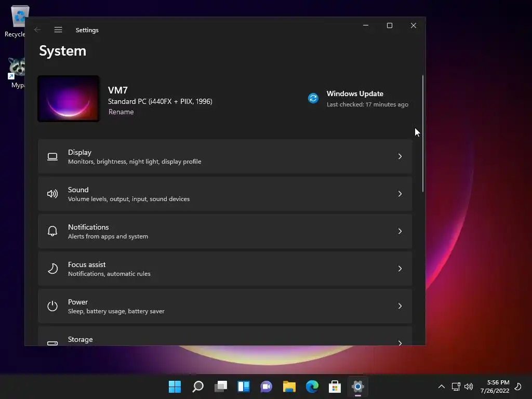Expand the Notifications settings chevron
The image size is (532, 399).
400,231
